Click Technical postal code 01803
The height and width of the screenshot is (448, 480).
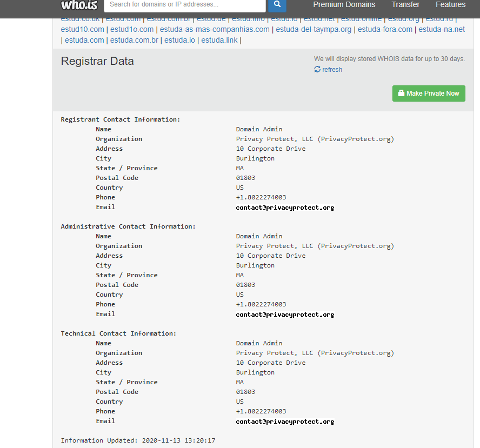[245, 392]
